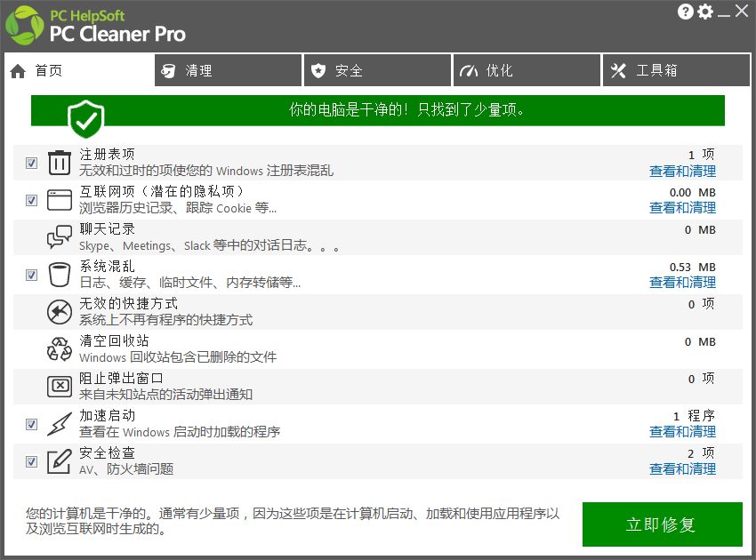
Task: Toggle the 加速启动 checkbox
Action: click(x=31, y=424)
